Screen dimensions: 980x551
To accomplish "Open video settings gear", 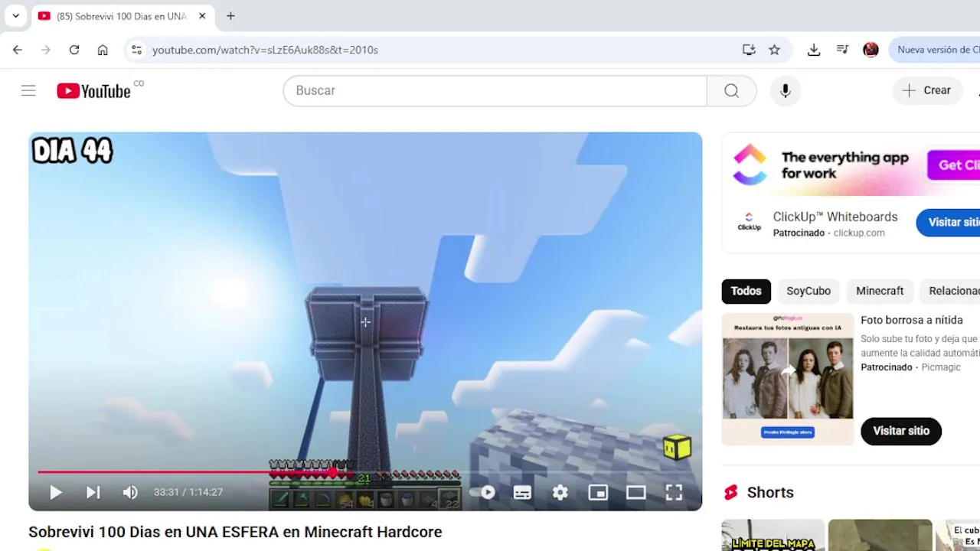I will pos(560,492).
